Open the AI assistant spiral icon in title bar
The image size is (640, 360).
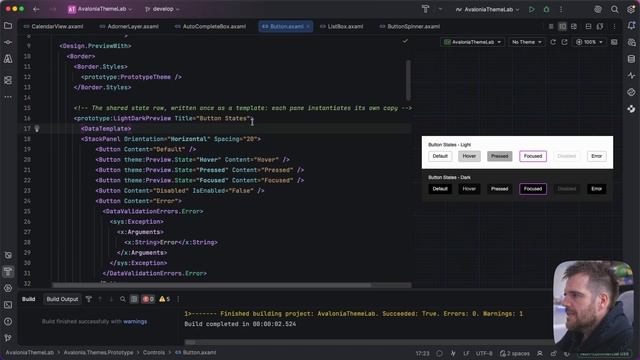pos(598,9)
